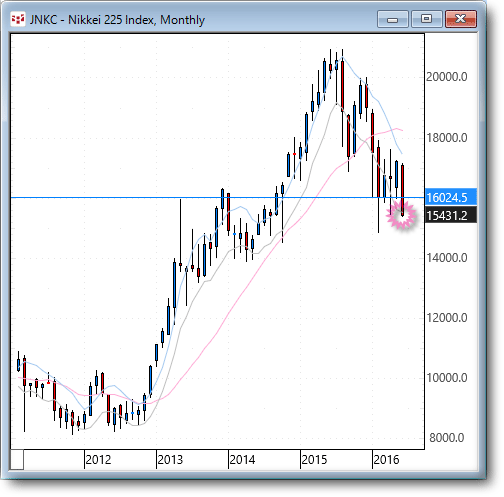Click the 20000.0 price scale label
504x497 pixels.
point(447,77)
